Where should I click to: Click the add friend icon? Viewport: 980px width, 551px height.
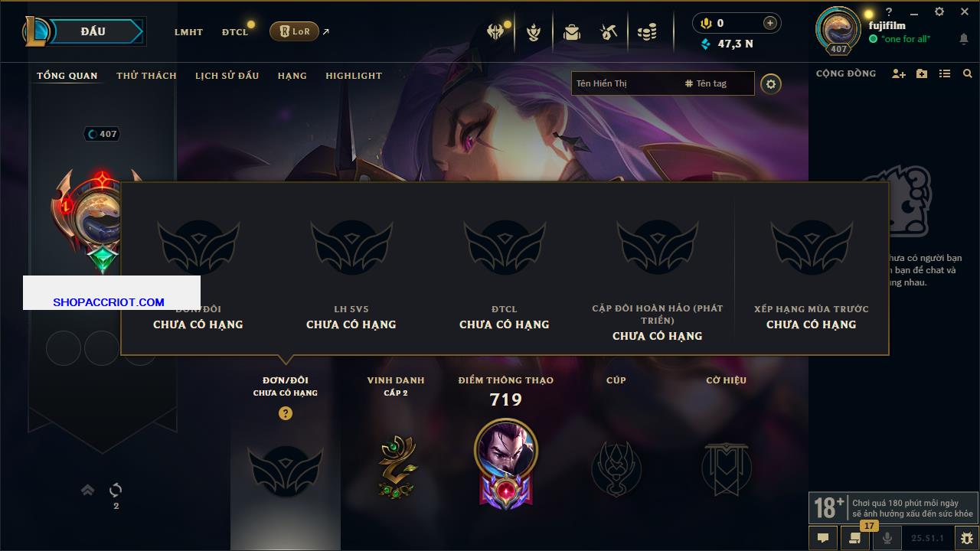pos(899,73)
